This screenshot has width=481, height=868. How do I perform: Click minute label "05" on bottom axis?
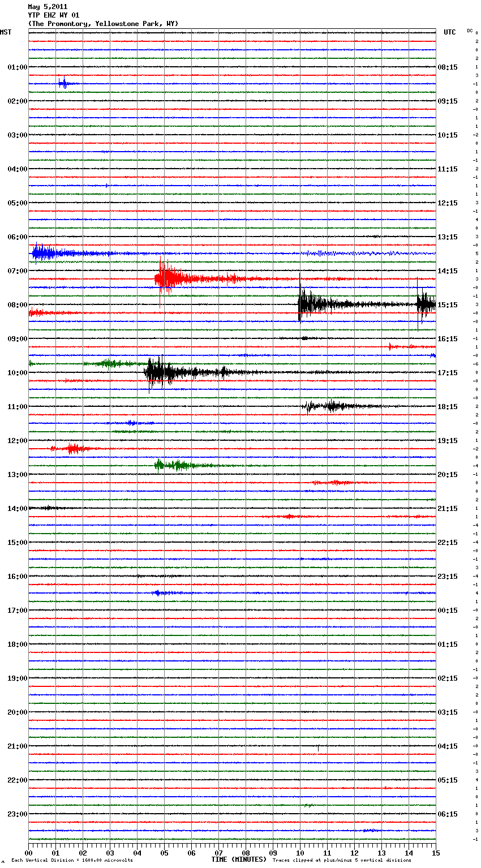coord(164,853)
